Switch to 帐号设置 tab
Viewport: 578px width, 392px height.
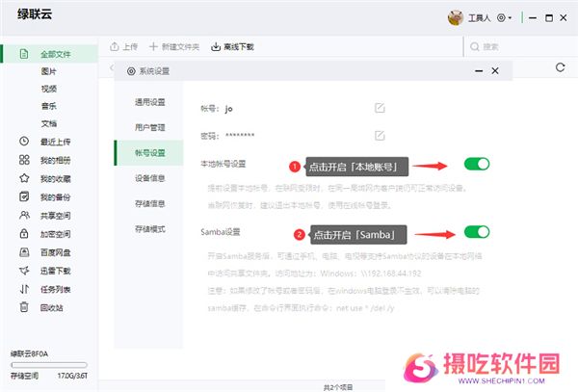click(x=149, y=153)
